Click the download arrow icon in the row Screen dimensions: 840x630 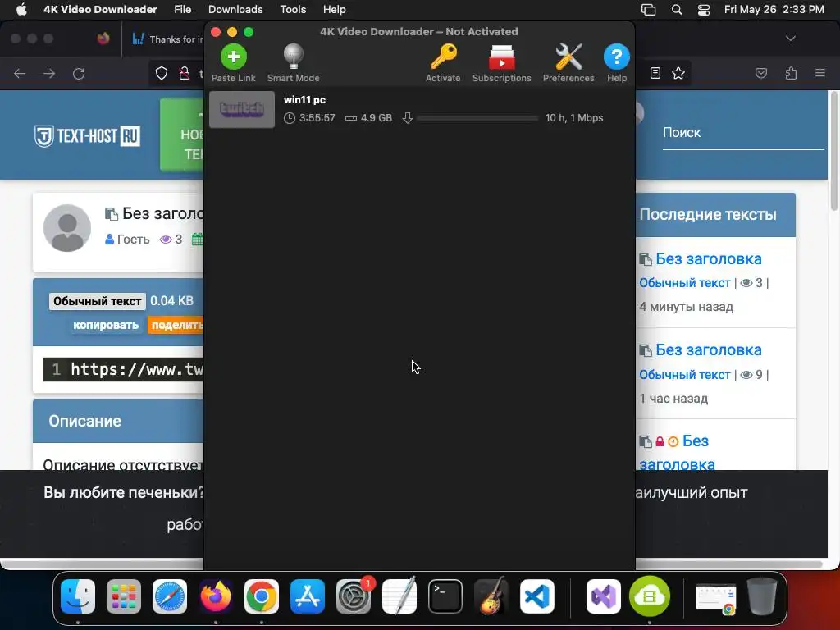tap(408, 118)
